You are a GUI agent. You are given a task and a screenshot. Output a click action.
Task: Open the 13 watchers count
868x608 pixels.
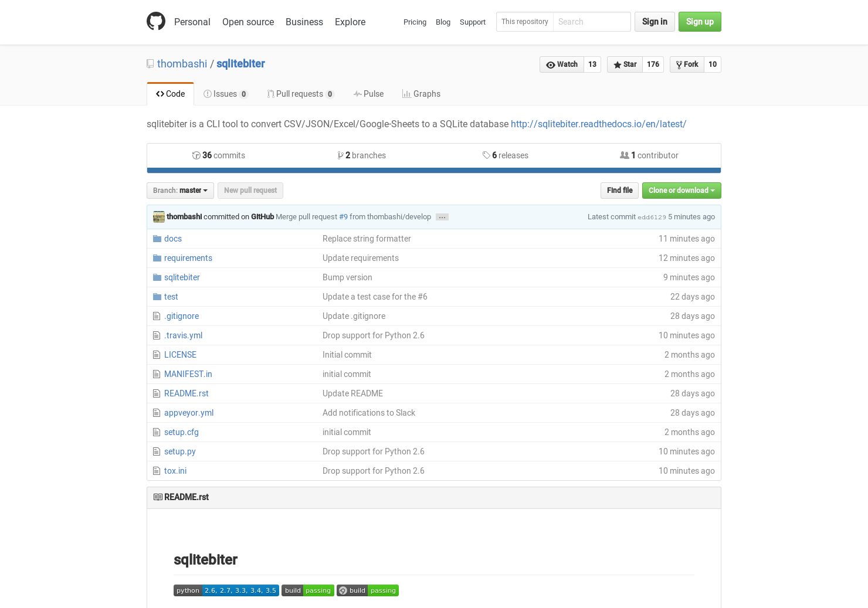(x=592, y=64)
